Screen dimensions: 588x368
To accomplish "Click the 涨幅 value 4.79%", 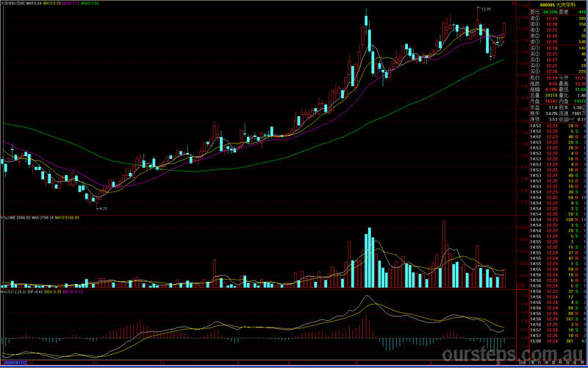I will point(552,90).
